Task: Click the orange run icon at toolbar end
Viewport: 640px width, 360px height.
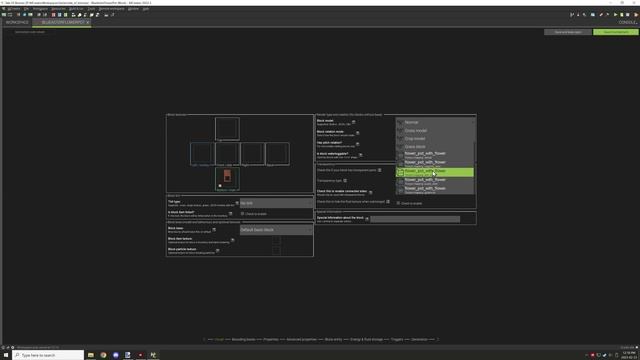Action: tap(636, 15)
